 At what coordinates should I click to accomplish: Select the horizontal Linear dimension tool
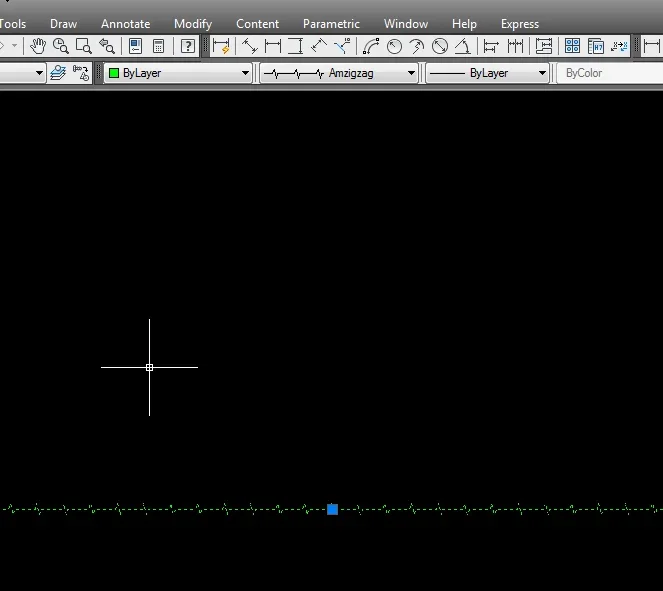click(x=273, y=46)
